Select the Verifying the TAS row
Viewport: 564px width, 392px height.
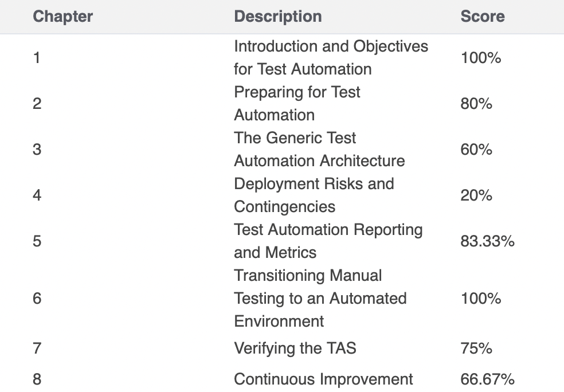[x=295, y=348]
